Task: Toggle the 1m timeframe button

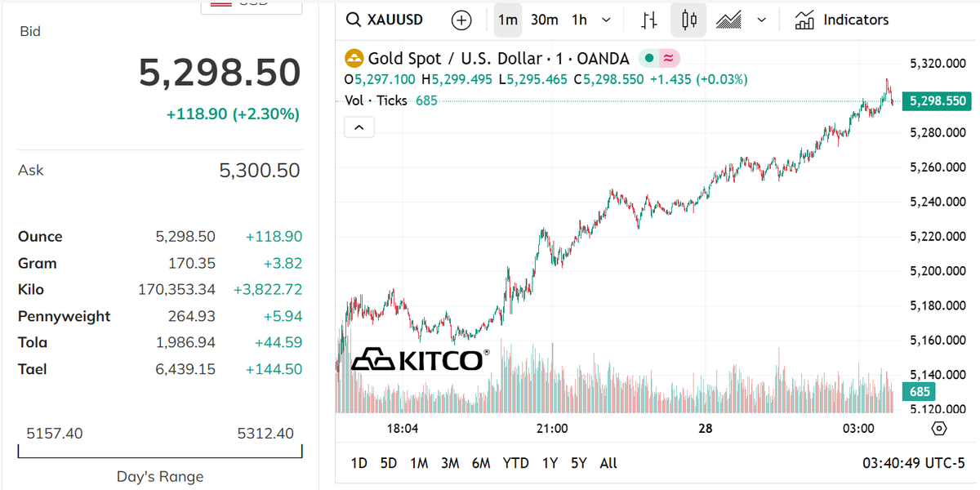Action: pyautogui.click(x=508, y=20)
